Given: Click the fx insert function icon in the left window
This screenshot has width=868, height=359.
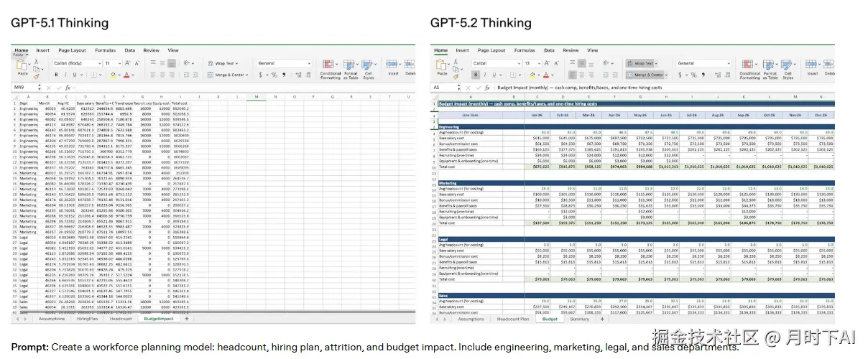Looking at the screenshot, I should point(68,88).
